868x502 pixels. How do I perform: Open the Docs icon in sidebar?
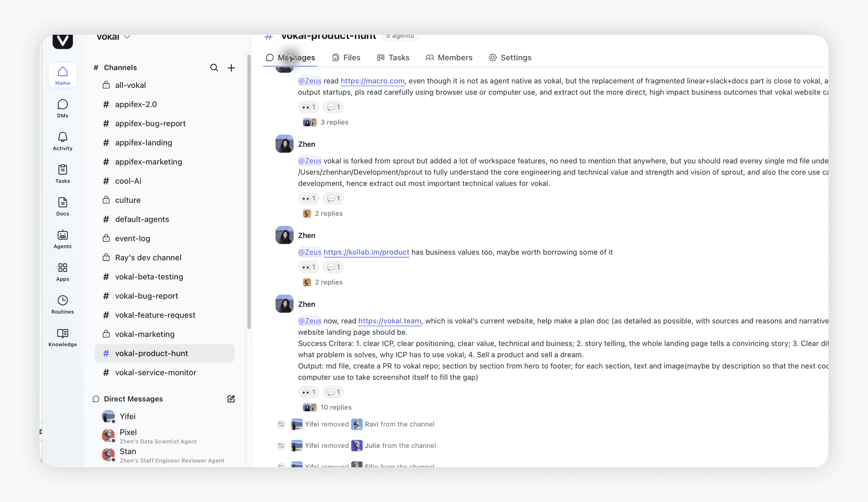coord(63,207)
